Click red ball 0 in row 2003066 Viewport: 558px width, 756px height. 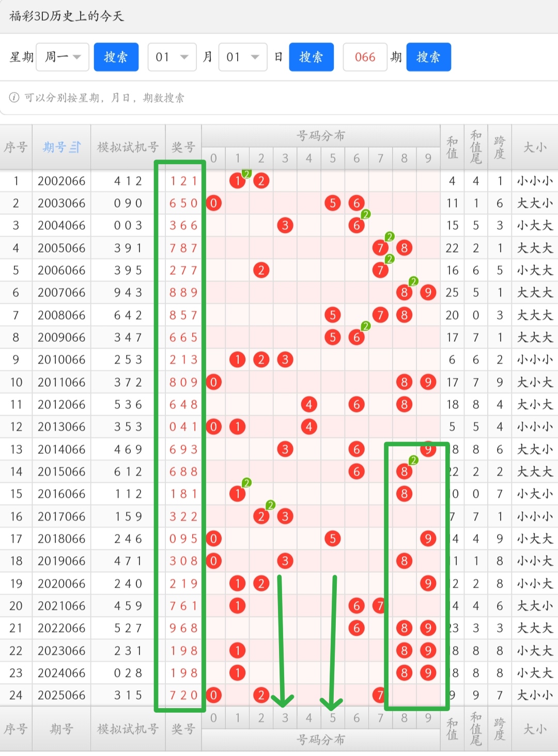[214, 203]
